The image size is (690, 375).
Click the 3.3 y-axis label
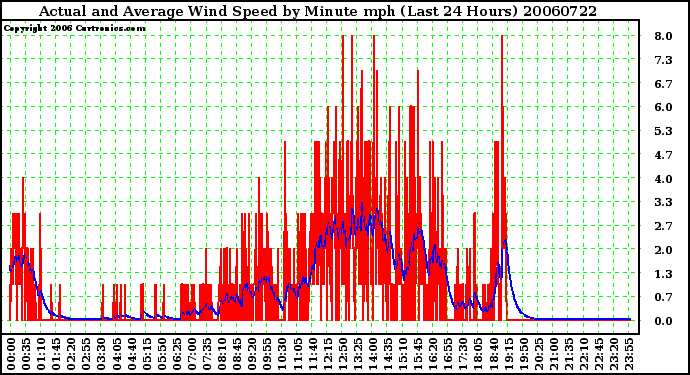tap(663, 202)
